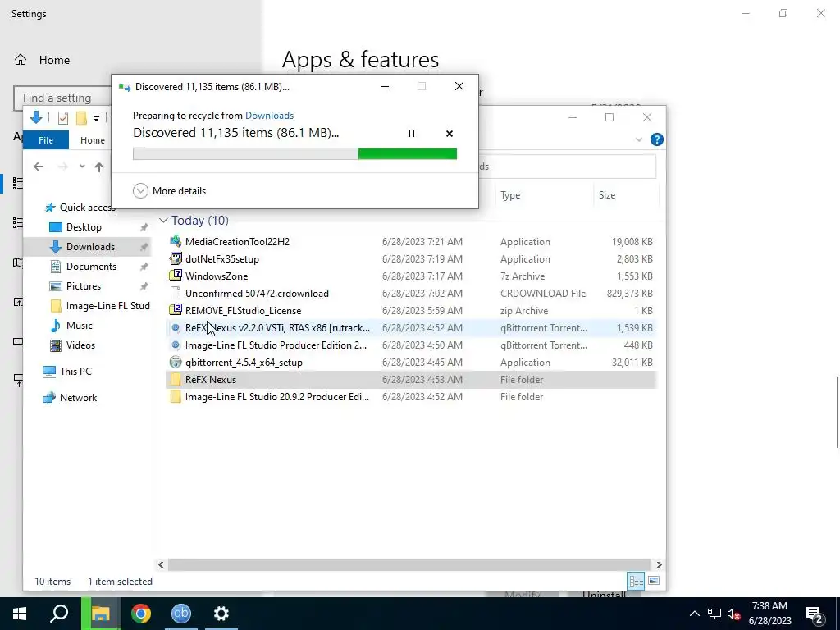Open Google Chrome from the taskbar
840x630 pixels.
tap(141, 614)
